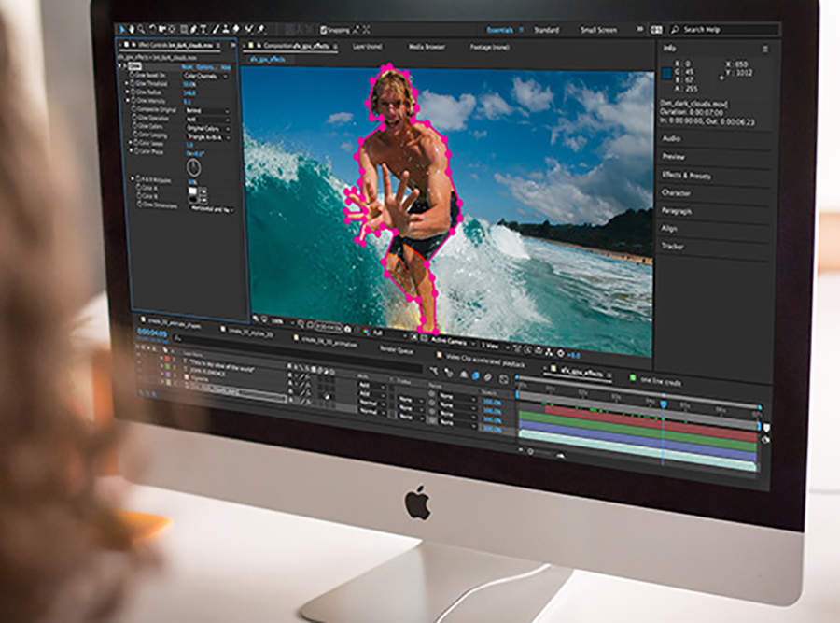Viewport: 840px width, 623px height.
Task: Open the Layer (none) tab
Action: tap(368, 47)
